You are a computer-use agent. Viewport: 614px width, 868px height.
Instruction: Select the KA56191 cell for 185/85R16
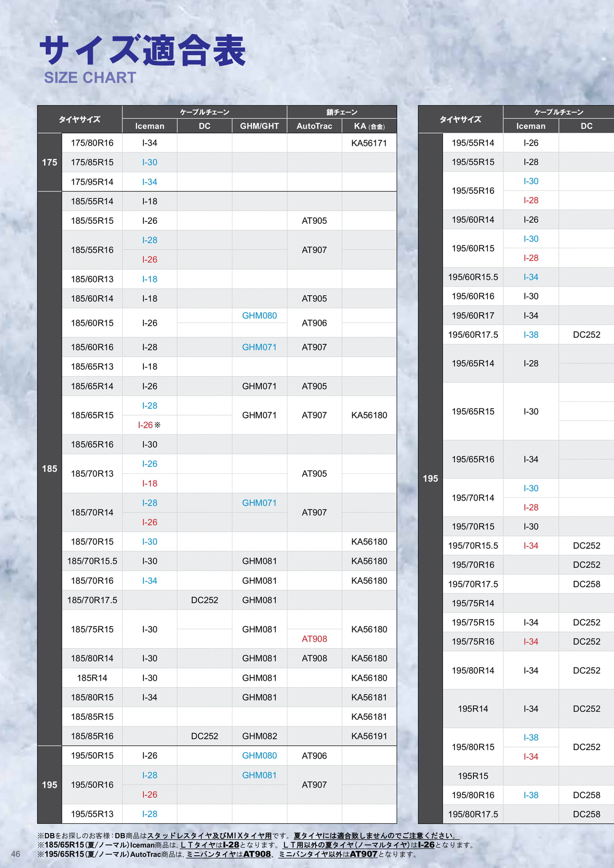click(369, 736)
